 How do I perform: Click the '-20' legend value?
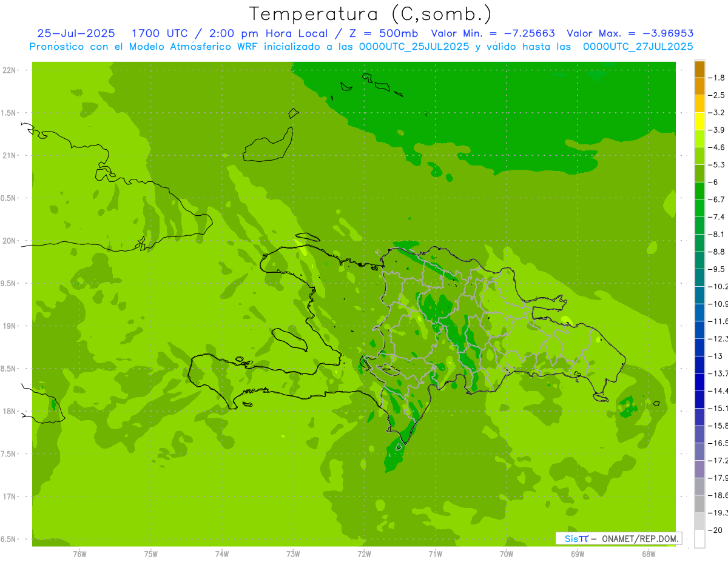[x=715, y=530]
